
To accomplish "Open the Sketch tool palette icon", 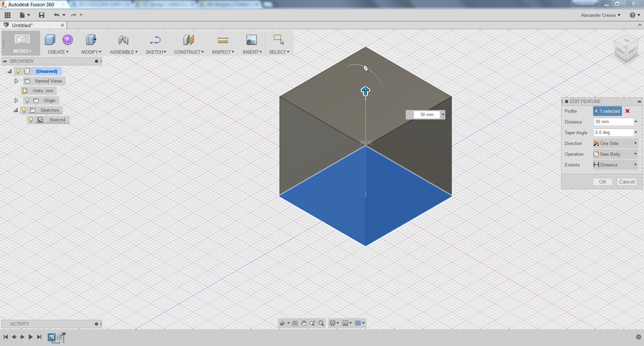I will coord(155,40).
